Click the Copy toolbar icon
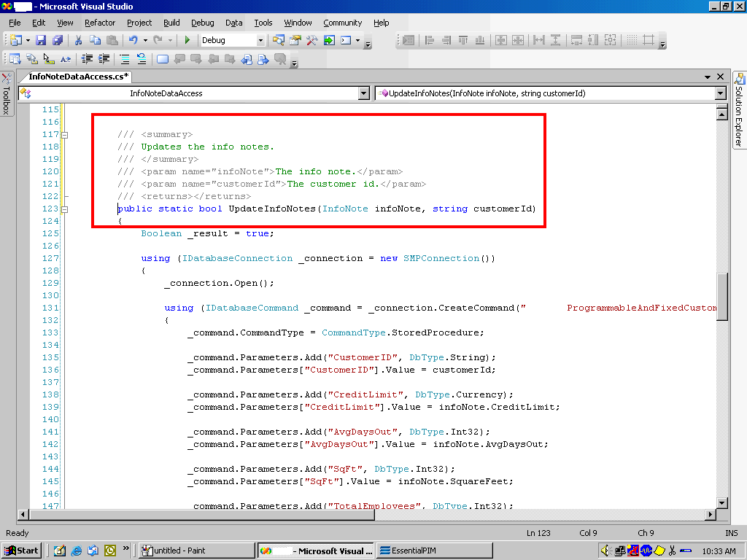 coord(94,40)
